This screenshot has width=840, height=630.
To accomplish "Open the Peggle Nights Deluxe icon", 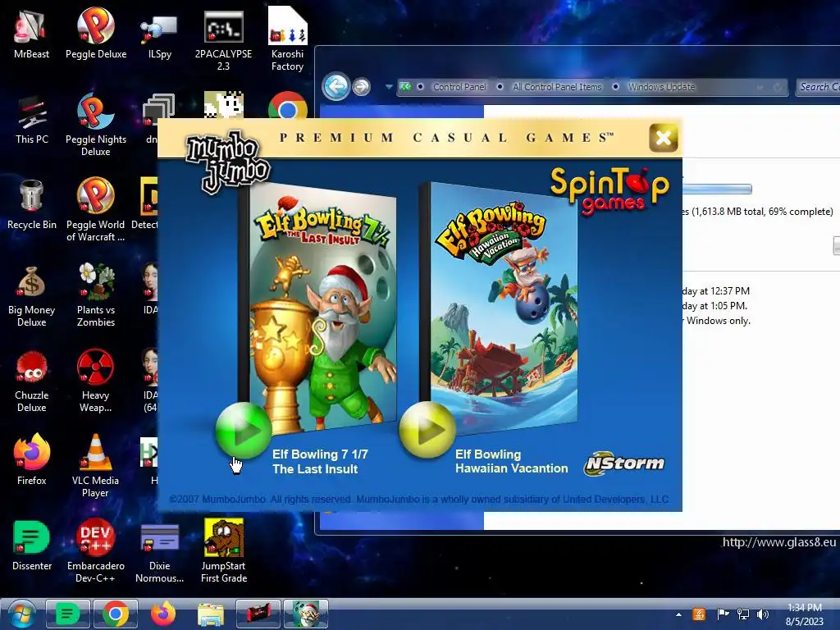I will pyautogui.click(x=96, y=125).
